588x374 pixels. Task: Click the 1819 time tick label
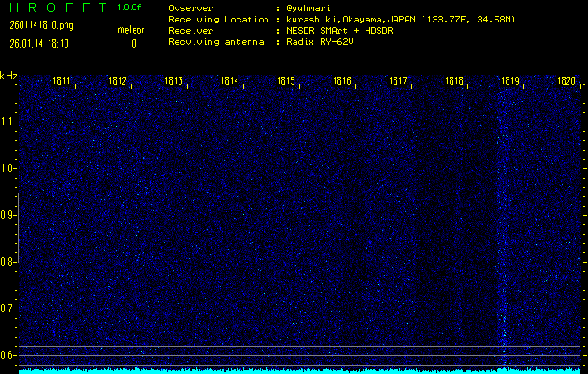point(510,81)
